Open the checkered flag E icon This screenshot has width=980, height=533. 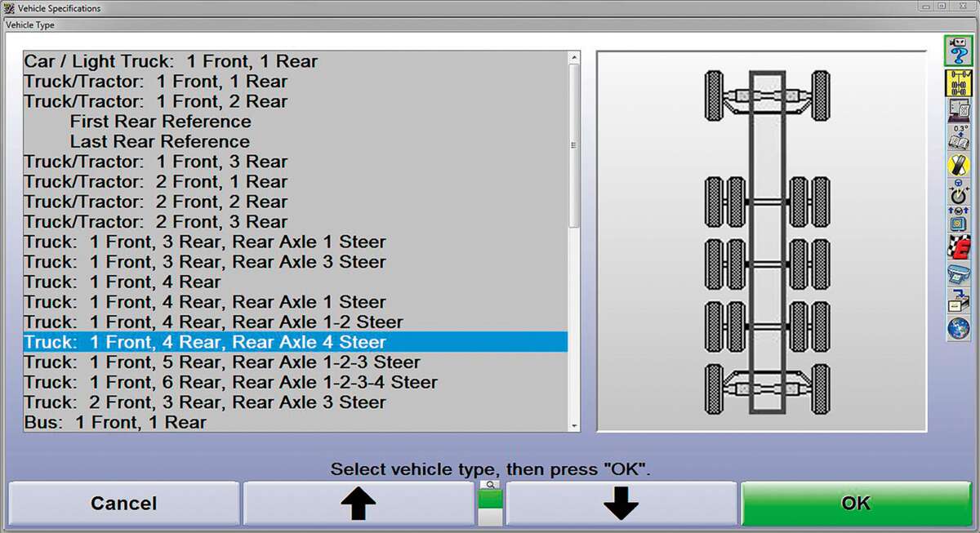coord(956,247)
